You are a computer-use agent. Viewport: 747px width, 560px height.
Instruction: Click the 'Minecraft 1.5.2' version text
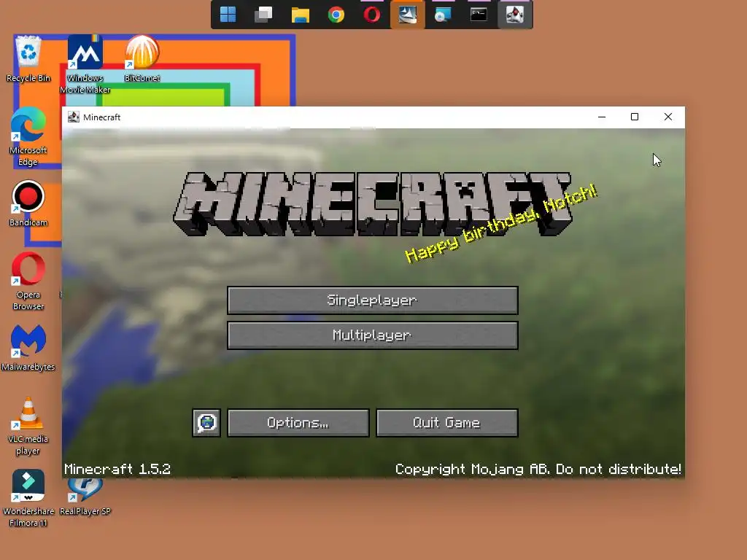coord(117,469)
